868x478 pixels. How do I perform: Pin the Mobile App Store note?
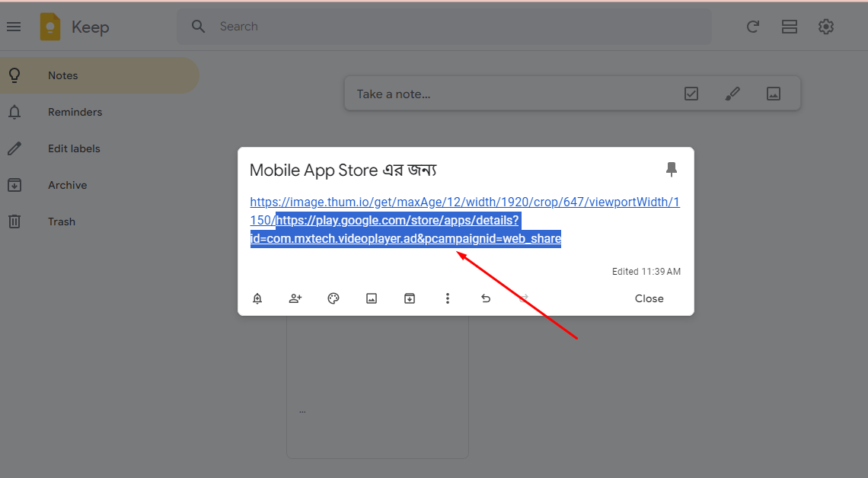coord(672,169)
